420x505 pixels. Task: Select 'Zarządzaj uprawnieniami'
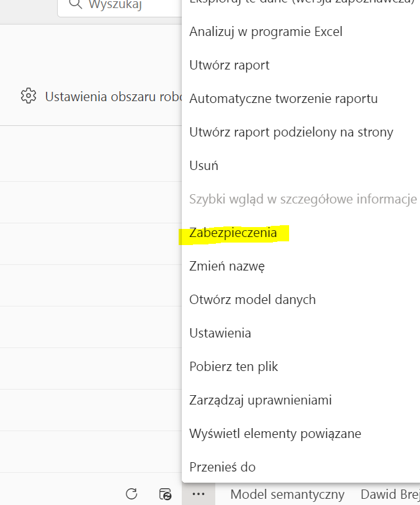[x=260, y=400]
